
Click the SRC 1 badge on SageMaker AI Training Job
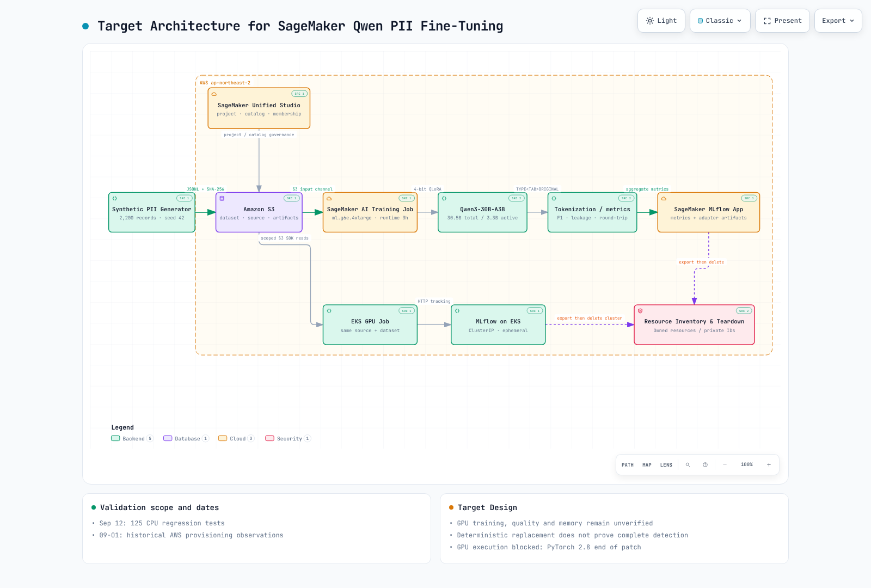pos(407,198)
